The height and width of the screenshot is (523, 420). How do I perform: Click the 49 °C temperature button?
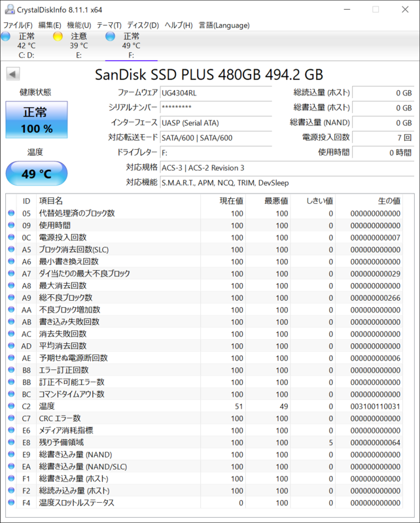tap(37, 173)
